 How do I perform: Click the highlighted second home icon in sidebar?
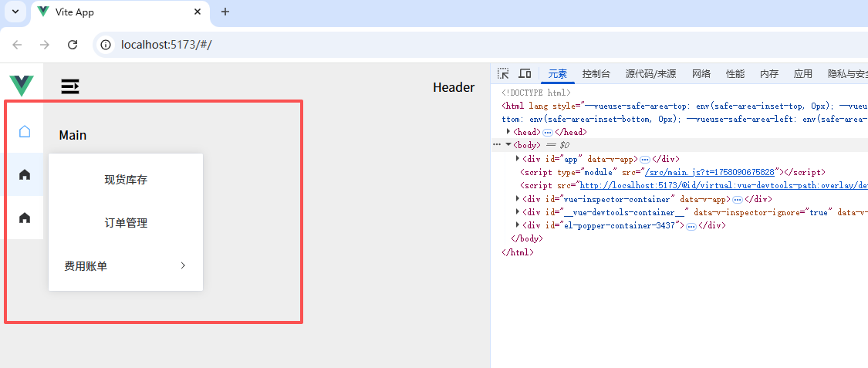coord(25,174)
